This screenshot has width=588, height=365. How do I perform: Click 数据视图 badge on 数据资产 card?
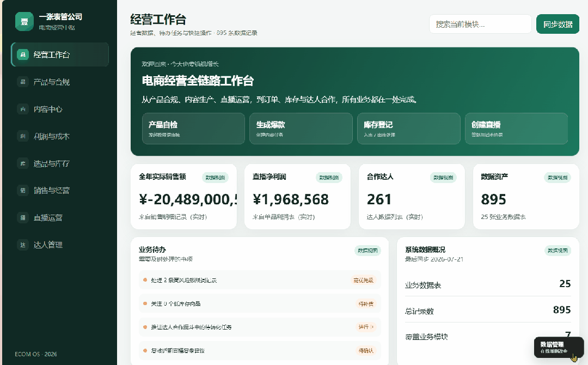point(558,178)
